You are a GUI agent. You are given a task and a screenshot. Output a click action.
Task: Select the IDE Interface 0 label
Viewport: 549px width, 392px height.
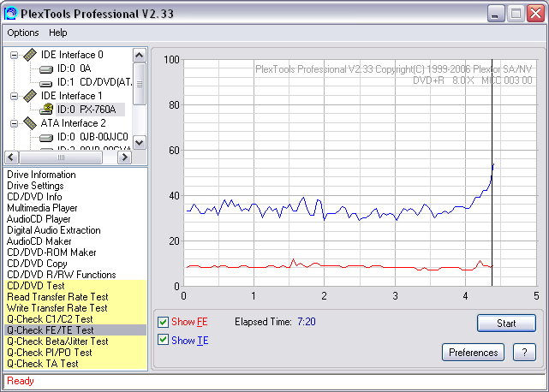pos(72,55)
